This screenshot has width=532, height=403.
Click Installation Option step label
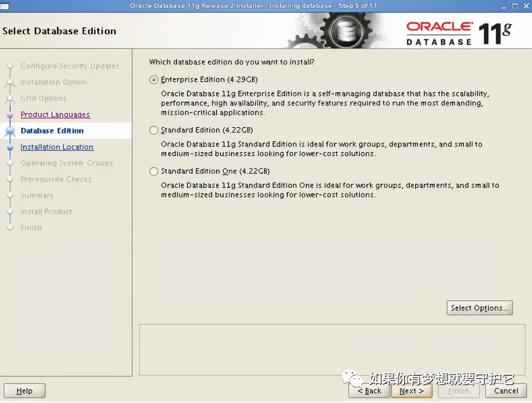coord(54,82)
